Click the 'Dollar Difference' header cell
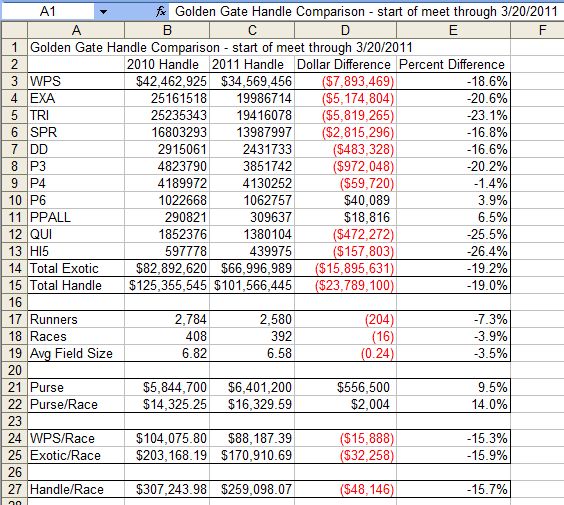This screenshot has width=564, height=505. (x=345, y=64)
